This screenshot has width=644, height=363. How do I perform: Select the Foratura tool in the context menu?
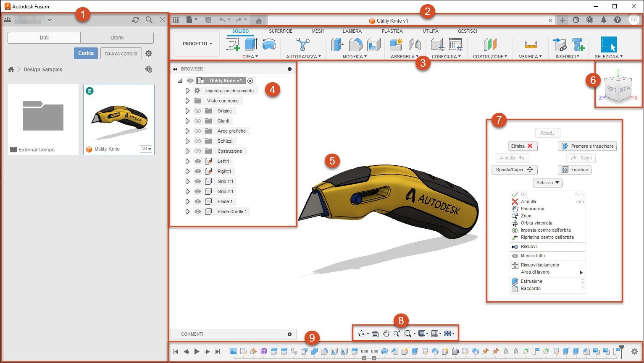pos(575,170)
